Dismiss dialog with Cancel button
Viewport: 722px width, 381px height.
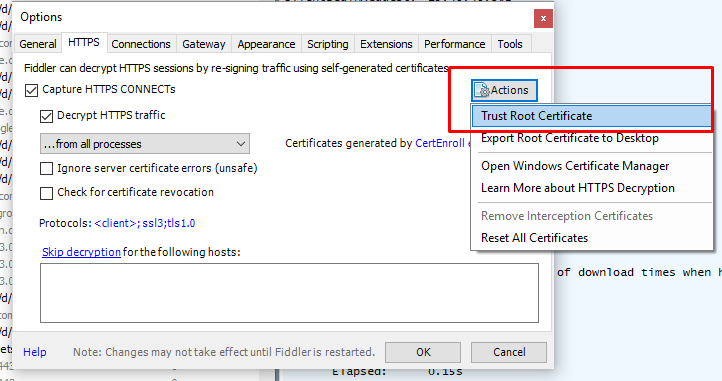(509, 352)
